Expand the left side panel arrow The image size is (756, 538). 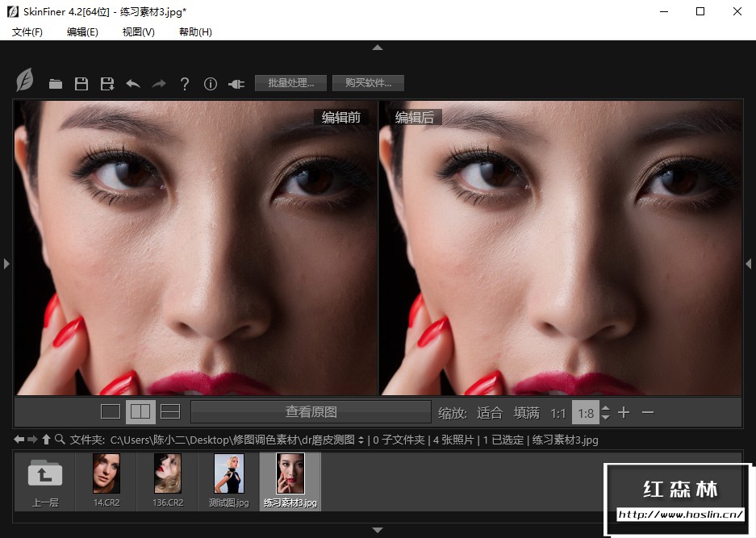point(6,264)
